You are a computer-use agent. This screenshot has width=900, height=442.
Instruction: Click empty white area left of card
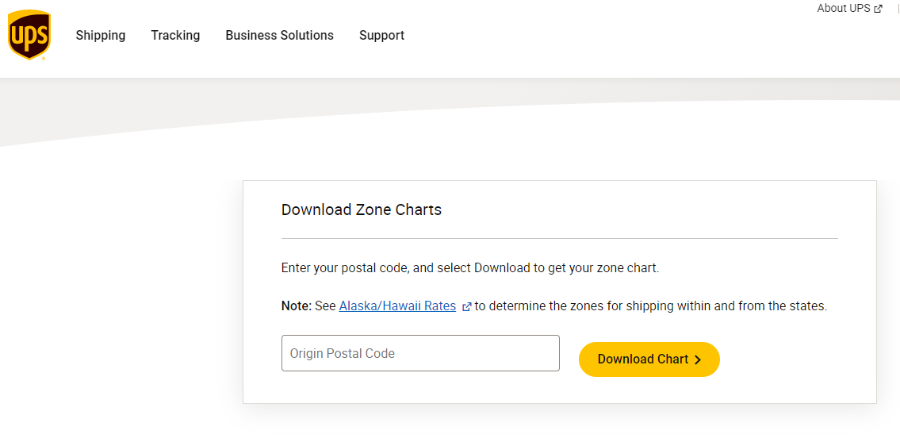pyautogui.click(x=120, y=300)
